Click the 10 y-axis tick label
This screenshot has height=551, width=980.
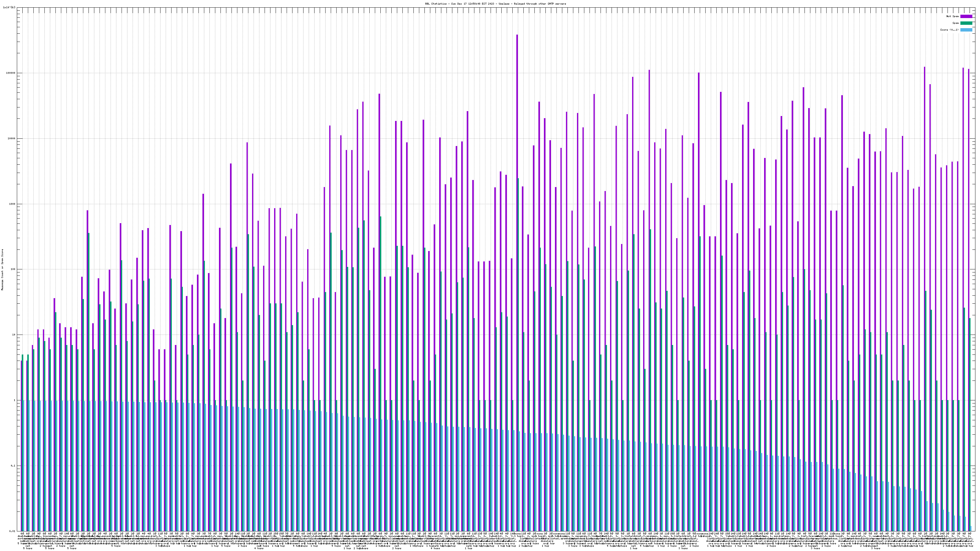tap(14, 335)
